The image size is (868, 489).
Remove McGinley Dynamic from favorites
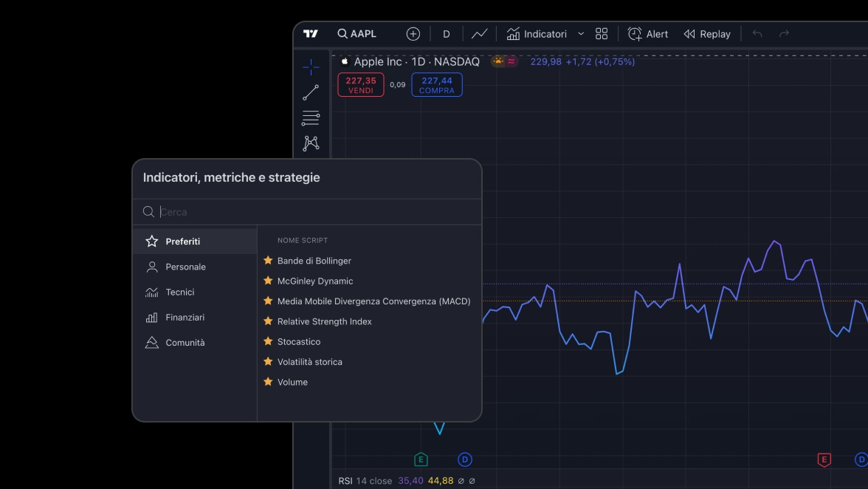tap(267, 281)
